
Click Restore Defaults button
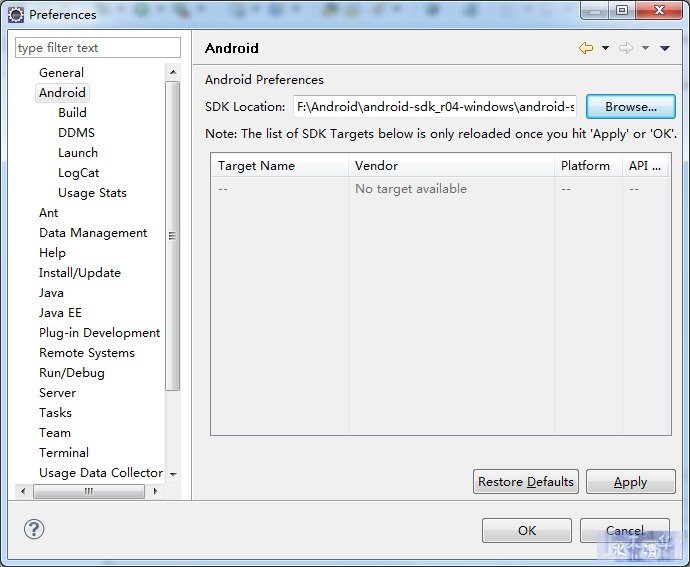point(526,482)
